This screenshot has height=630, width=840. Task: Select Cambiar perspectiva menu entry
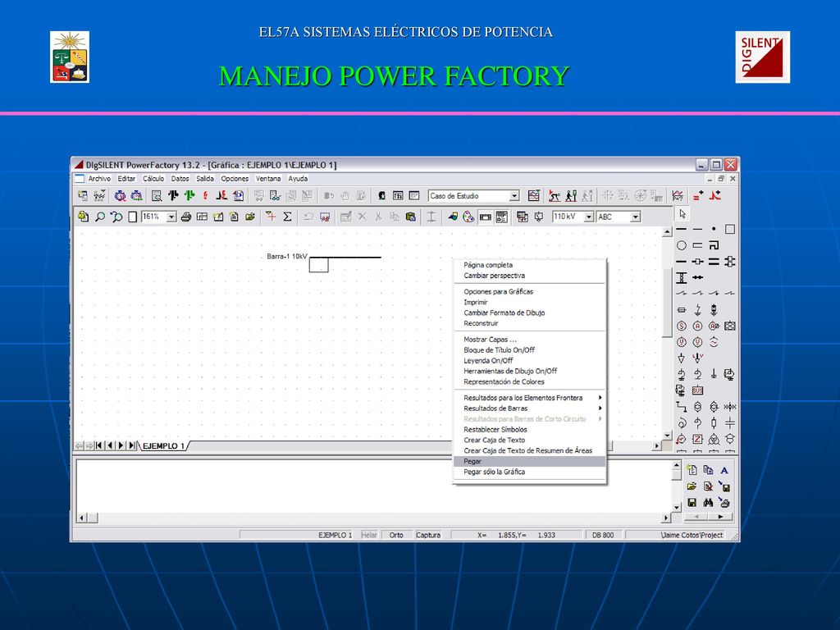point(529,276)
